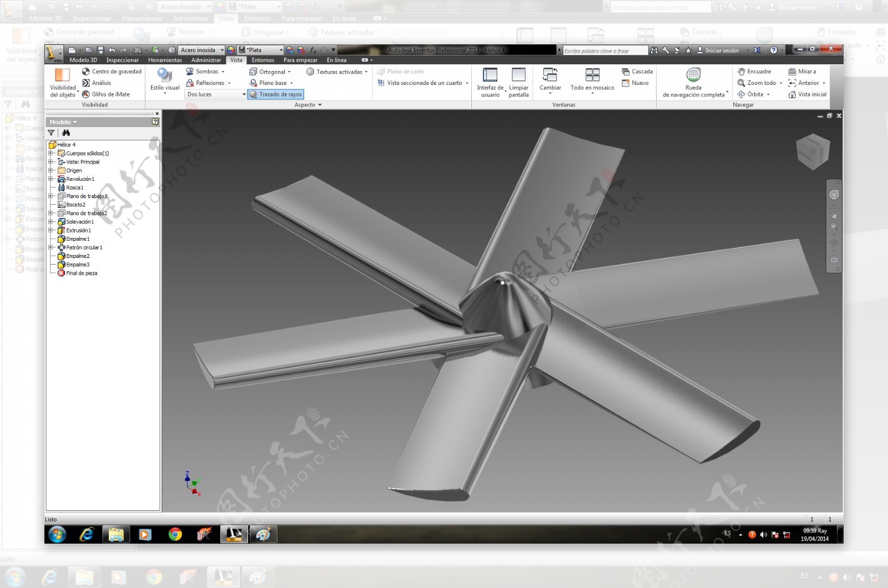Open the Para empezar ribbon tab

coord(300,60)
